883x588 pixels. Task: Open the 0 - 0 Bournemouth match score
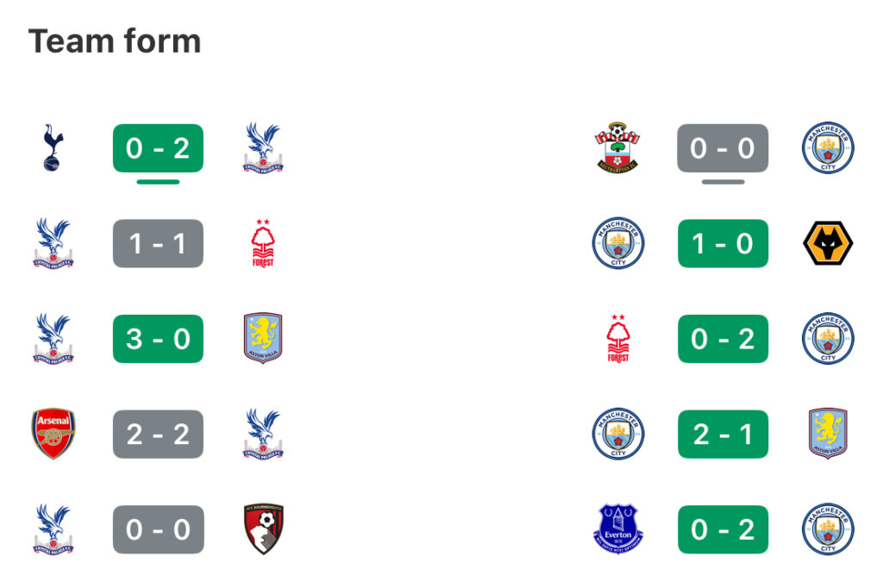pyautogui.click(x=159, y=529)
